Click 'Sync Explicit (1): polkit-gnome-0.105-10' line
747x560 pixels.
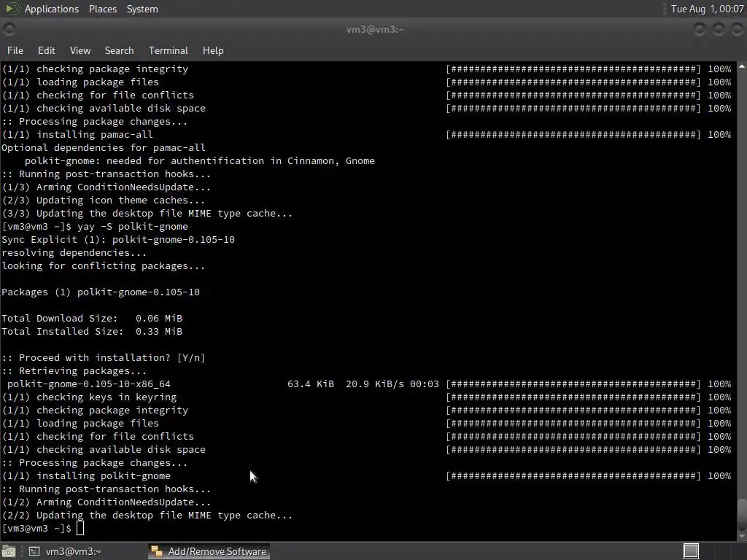pos(118,239)
